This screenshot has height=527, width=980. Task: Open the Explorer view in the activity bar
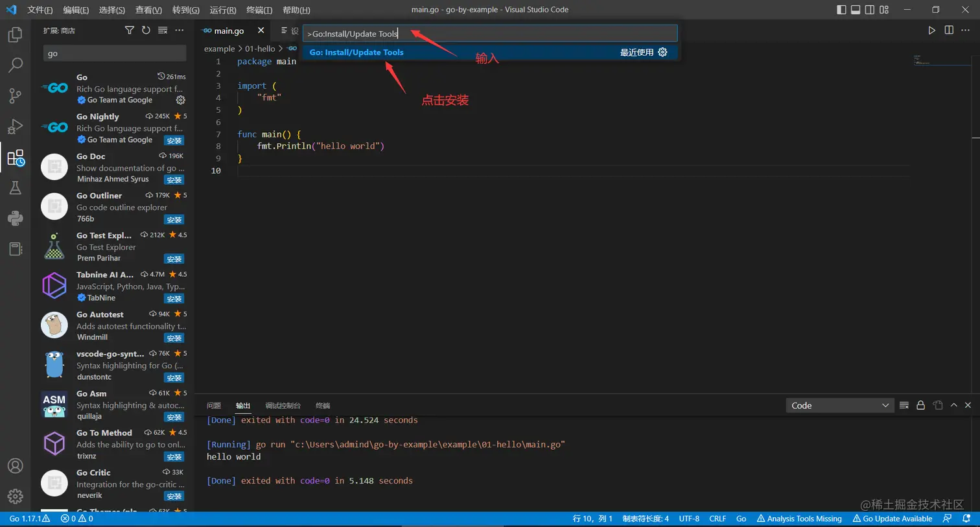tap(15, 34)
